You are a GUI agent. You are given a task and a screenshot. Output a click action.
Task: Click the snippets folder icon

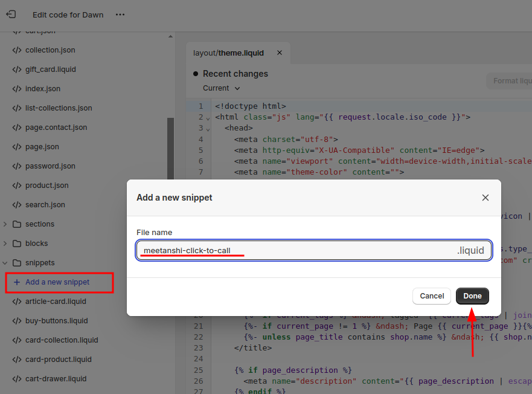coord(17,263)
